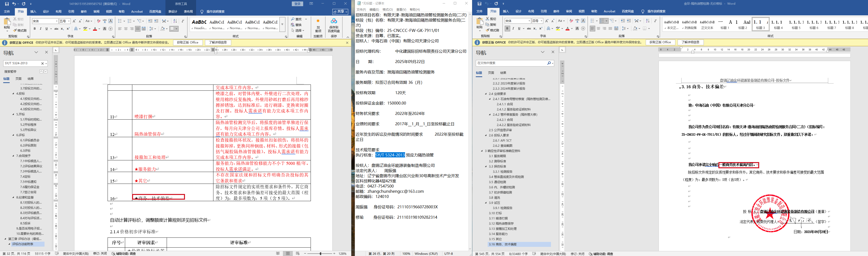868x256 pixels.
Task: Save the left Word document via quick access
Action: (x=7, y=4)
